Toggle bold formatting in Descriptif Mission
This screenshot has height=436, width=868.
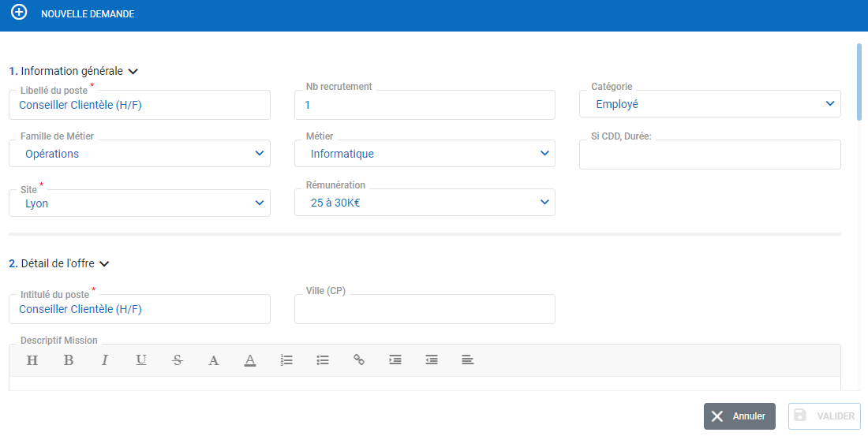click(x=69, y=360)
